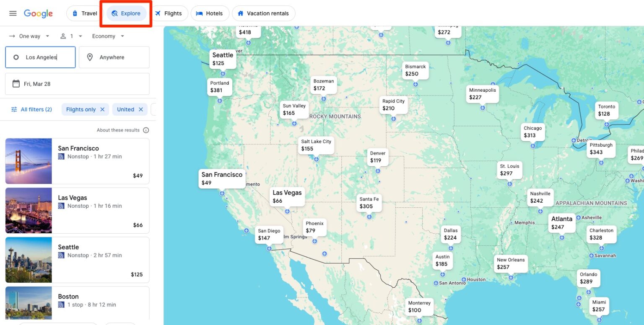
Task: Click the Los Angeles origin field
Action: pos(41,57)
